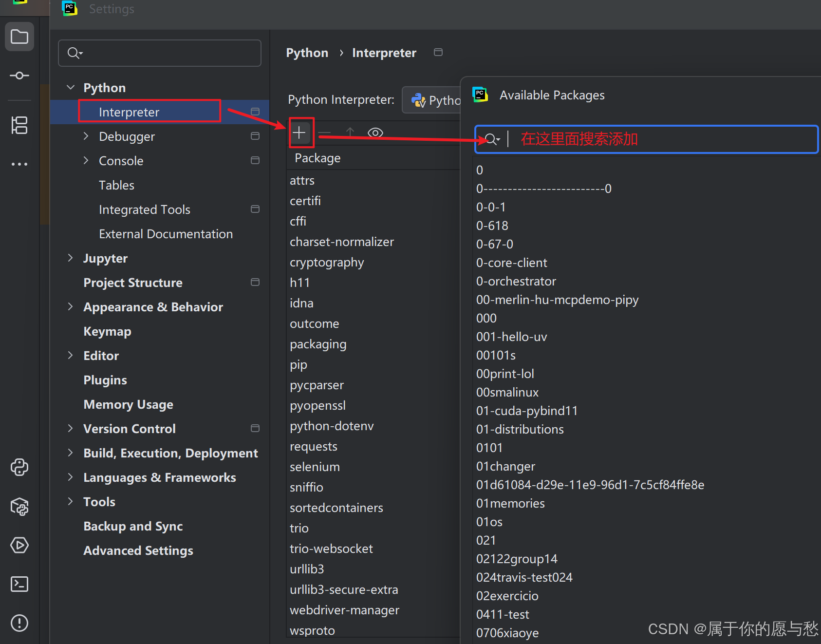Viewport: 821px width, 644px height.
Task: Click the plus icon to install package
Action: coord(299,133)
